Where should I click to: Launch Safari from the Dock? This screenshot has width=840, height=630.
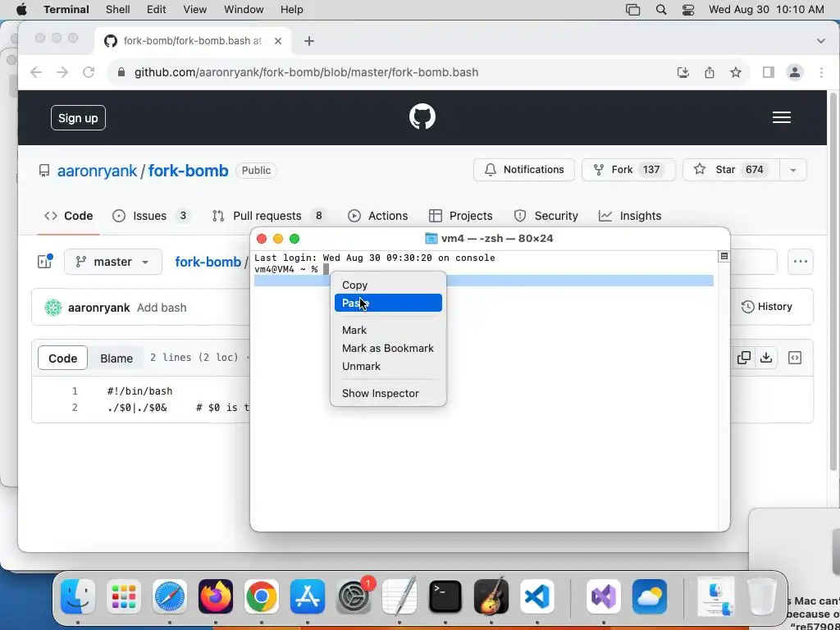tap(170, 596)
